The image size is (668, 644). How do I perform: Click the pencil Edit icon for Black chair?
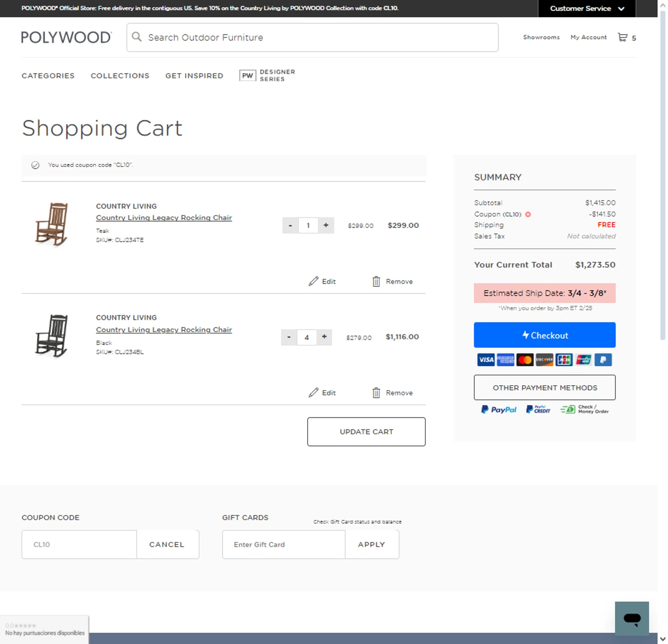point(314,392)
